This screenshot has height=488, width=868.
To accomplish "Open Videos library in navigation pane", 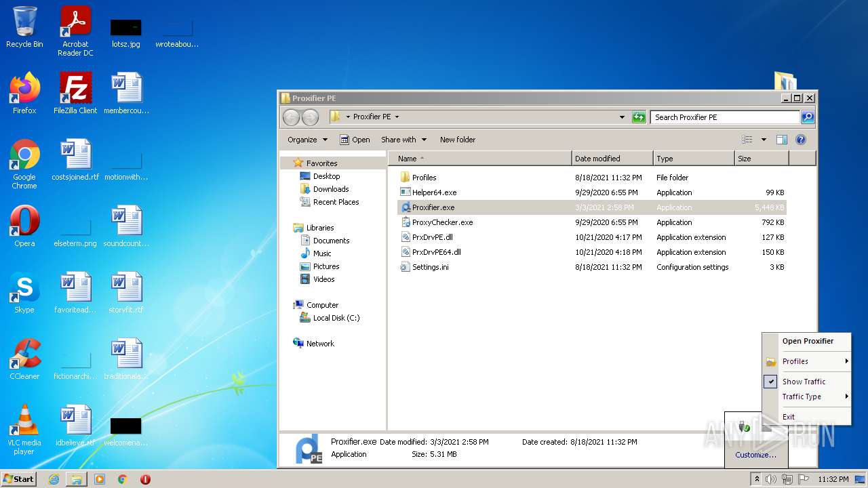I will pos(323,279).
